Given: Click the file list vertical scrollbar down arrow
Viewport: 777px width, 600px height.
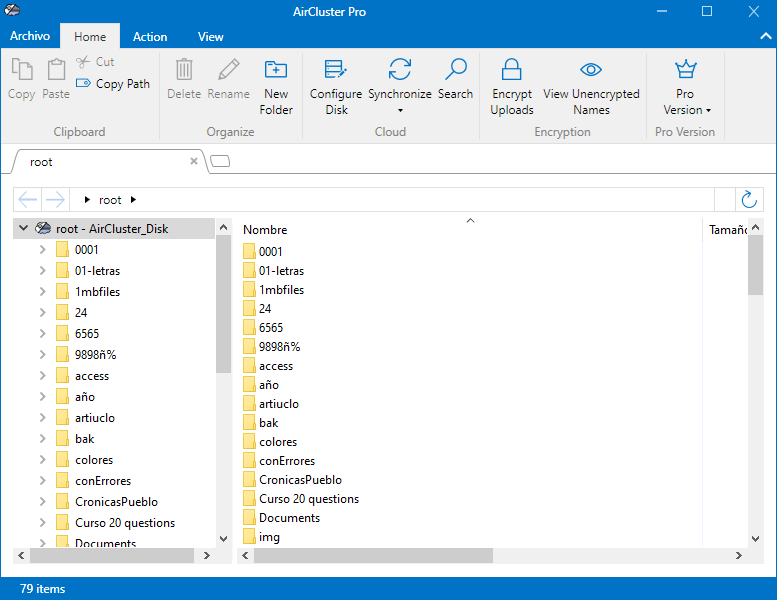Looking at the screenshot, I should 756,538.
